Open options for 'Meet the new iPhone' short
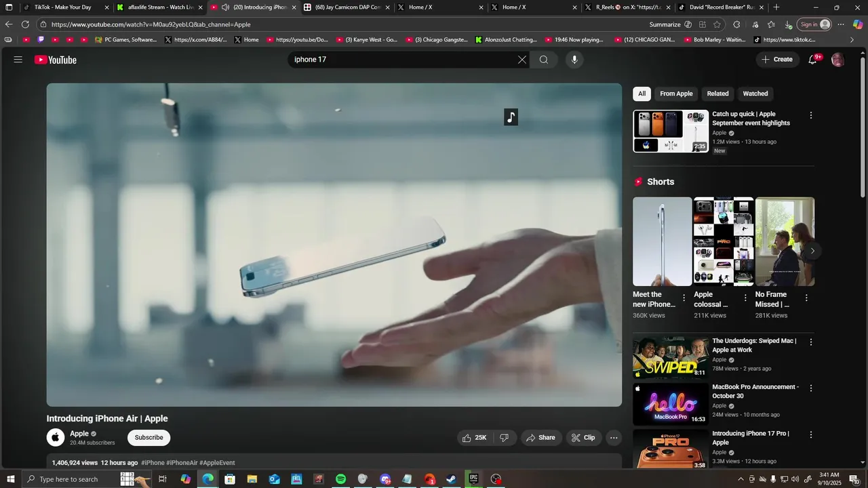The width and height of the screenshot is (868, 488). [684, 298]
